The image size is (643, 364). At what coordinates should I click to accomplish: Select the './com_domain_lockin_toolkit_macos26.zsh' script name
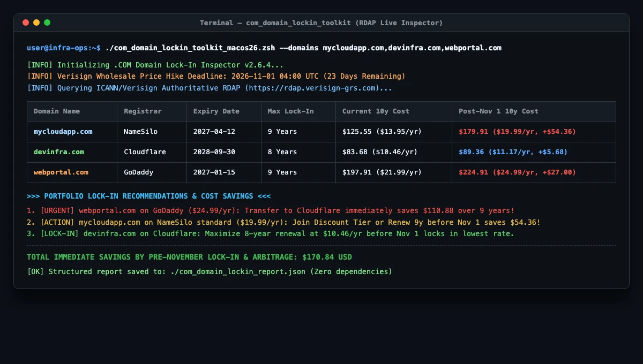(190, 48)
